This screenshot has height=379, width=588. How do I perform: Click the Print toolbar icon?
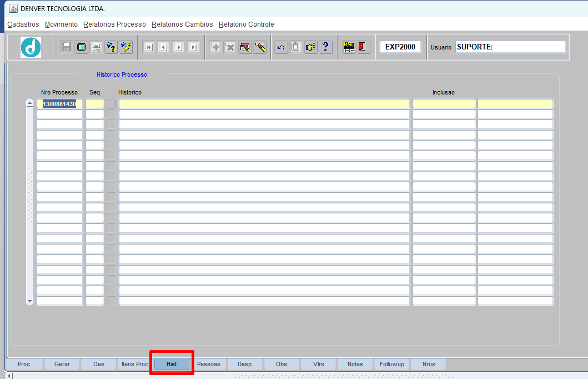click(x=96, y=47)
